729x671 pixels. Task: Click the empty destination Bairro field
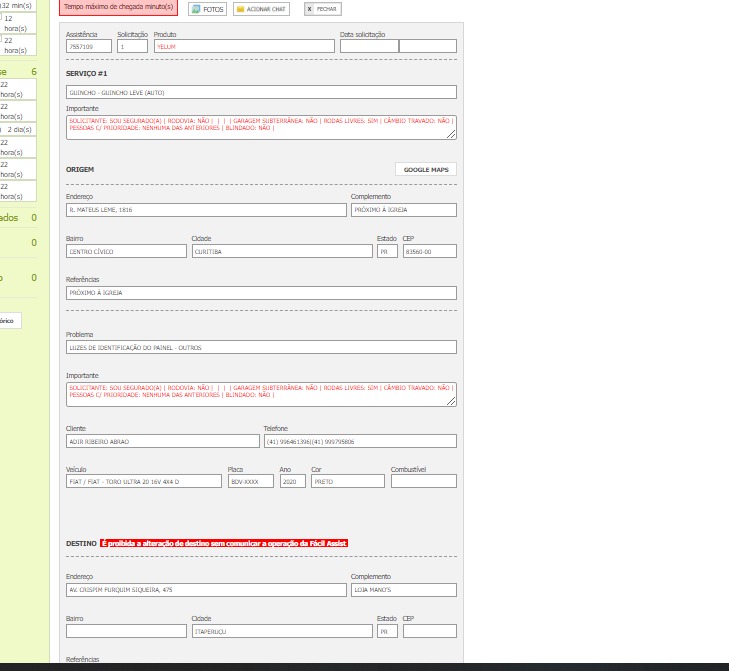[x=126, y=631]
